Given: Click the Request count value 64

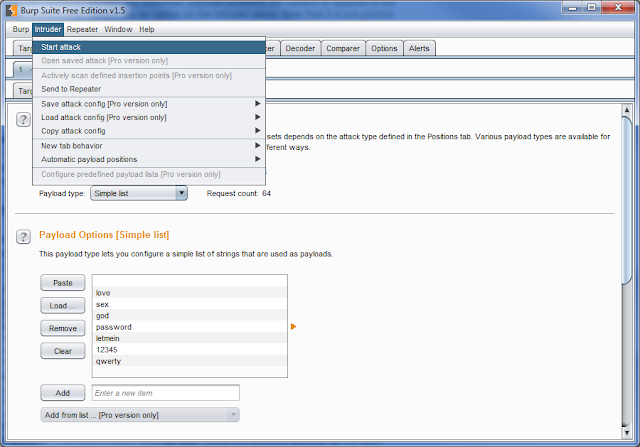Looking at the screenshot, I should (x=267, y=193).
